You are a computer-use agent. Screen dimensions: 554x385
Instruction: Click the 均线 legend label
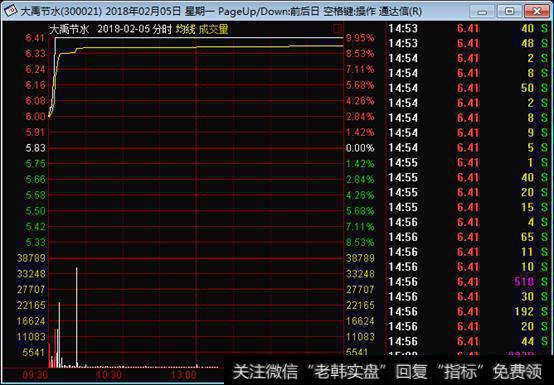point(185,29)
